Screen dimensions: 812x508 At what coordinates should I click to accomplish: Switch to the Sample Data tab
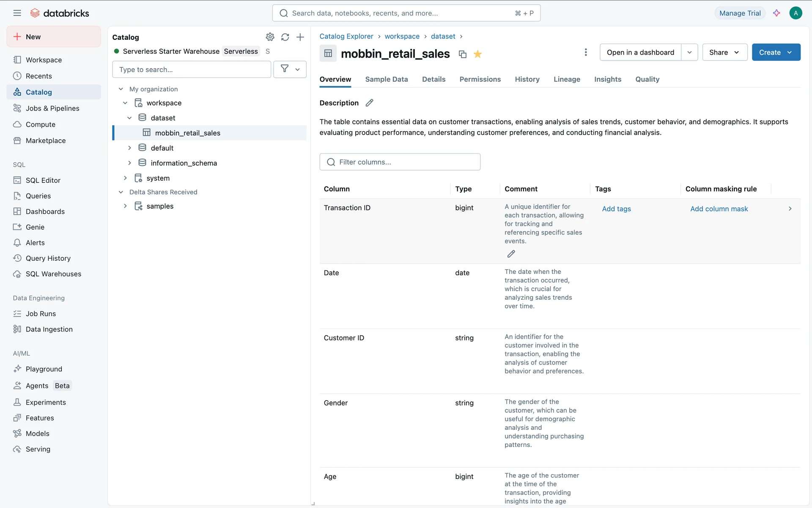(386, 79)
